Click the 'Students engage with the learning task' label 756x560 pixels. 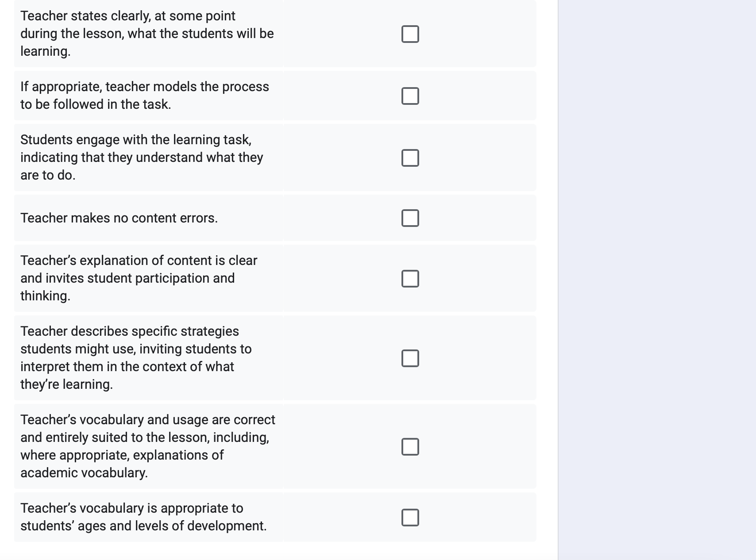point(136,140)
